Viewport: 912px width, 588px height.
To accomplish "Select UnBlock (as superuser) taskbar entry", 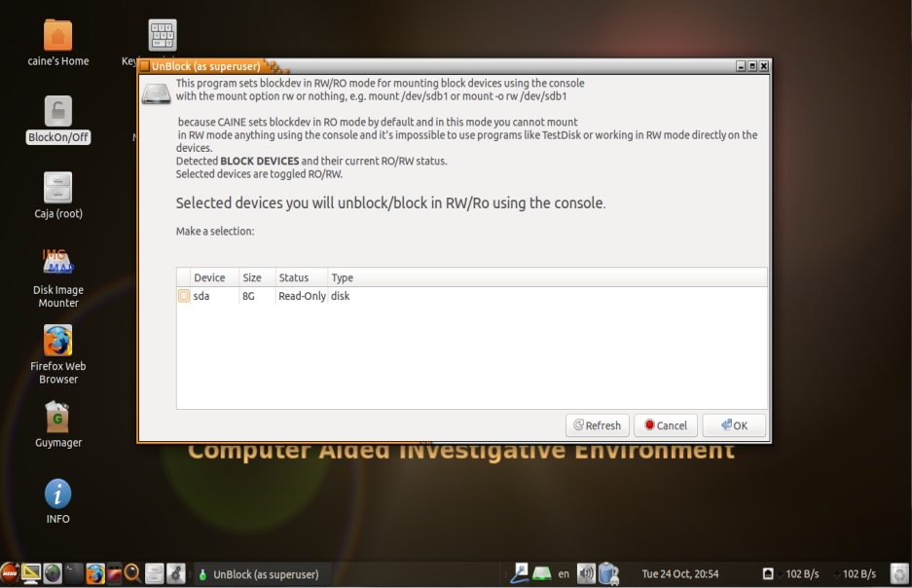I will click(x=263, y=574).
